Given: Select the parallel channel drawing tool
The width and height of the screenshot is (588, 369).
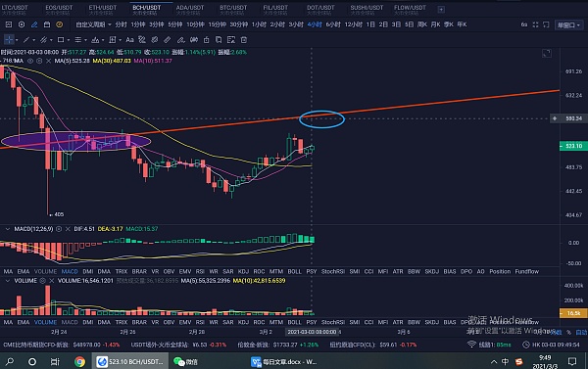Looking at the screenshot, I should tap(43, 40).
